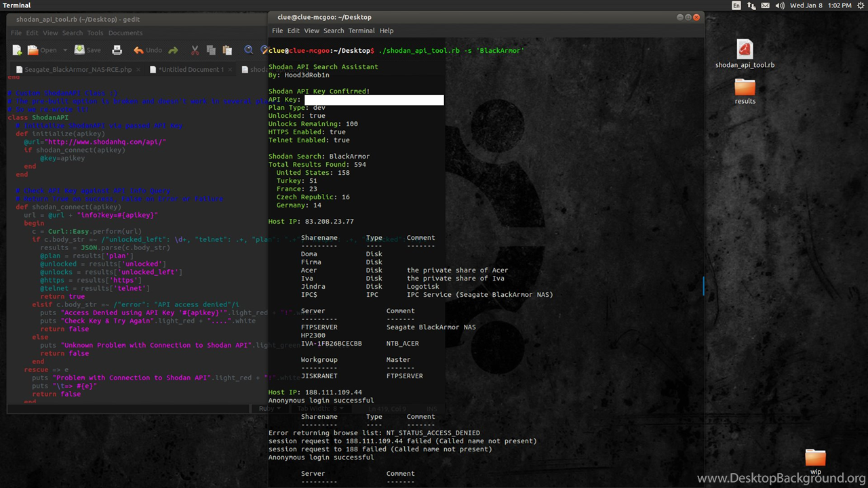Open the sound volume indicator in top panel
This screenshot has height=488, width=868.
[x=780, y=5]
